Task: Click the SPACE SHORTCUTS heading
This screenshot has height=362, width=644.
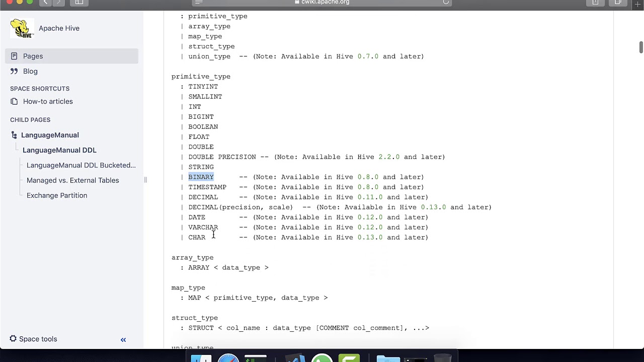Action: (x=40, y=88)
